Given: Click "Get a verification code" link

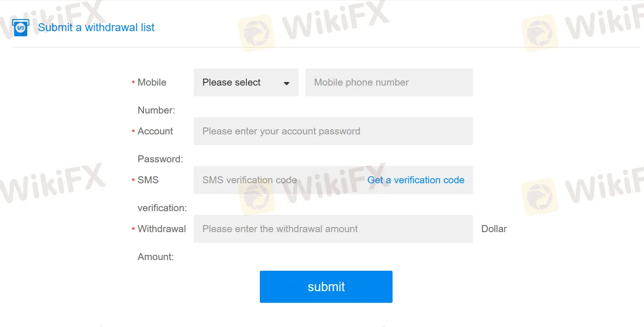Looking at the screenshot, I should 415,180.
